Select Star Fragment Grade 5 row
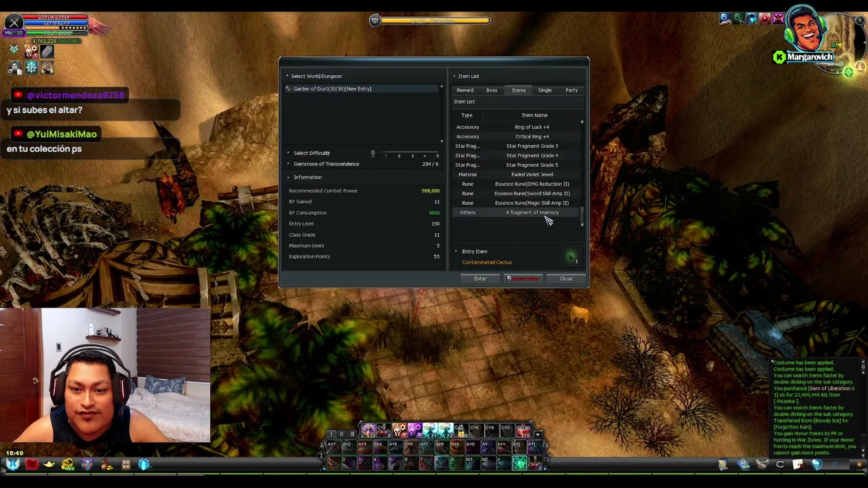 tap(517, 165)
